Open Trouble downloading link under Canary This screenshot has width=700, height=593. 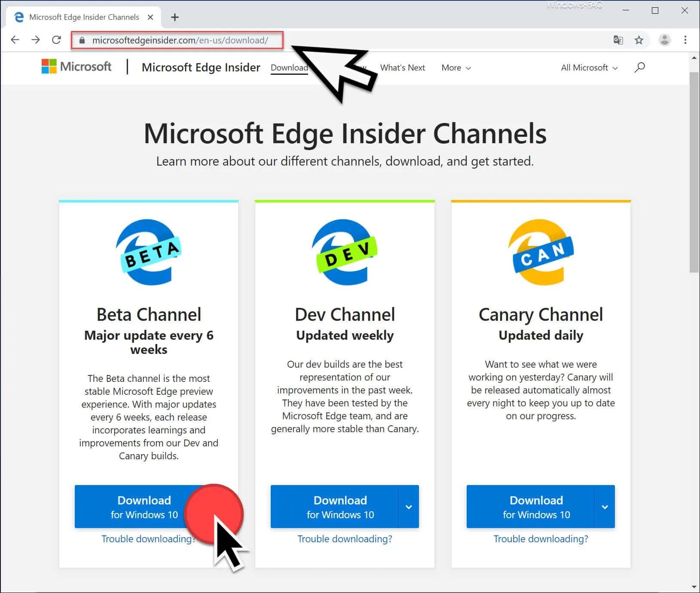tap(541, 539)
